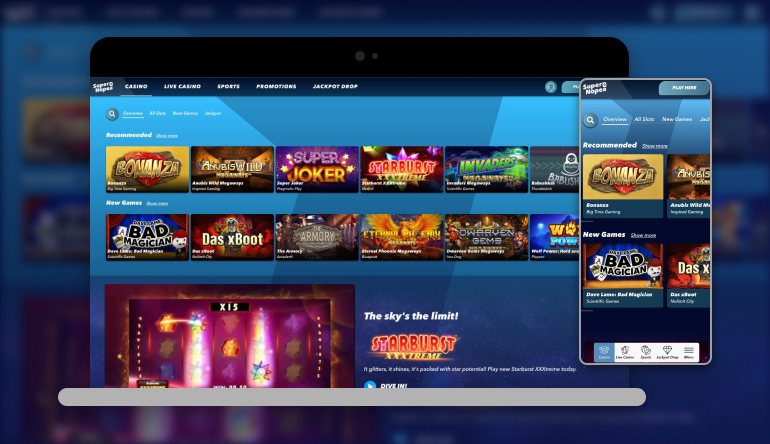Select the New Games tab on laptop

[185, 113]
